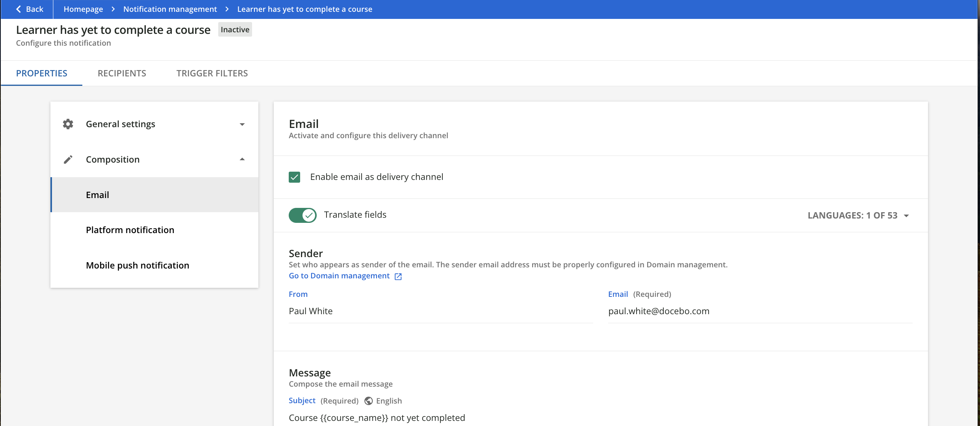The height and width of the screenshot is (426, 980).
Task: Click the globe icon next to English
Action: [369, 401]
